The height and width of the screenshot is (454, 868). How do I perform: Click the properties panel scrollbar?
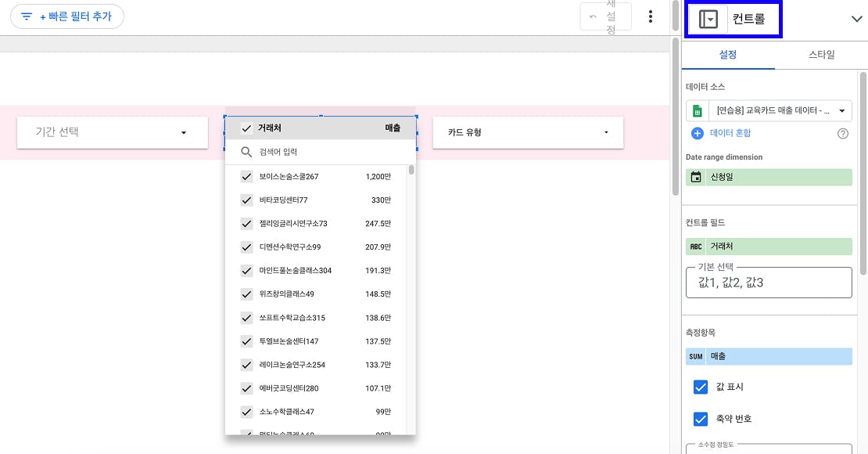coord(863,174)
